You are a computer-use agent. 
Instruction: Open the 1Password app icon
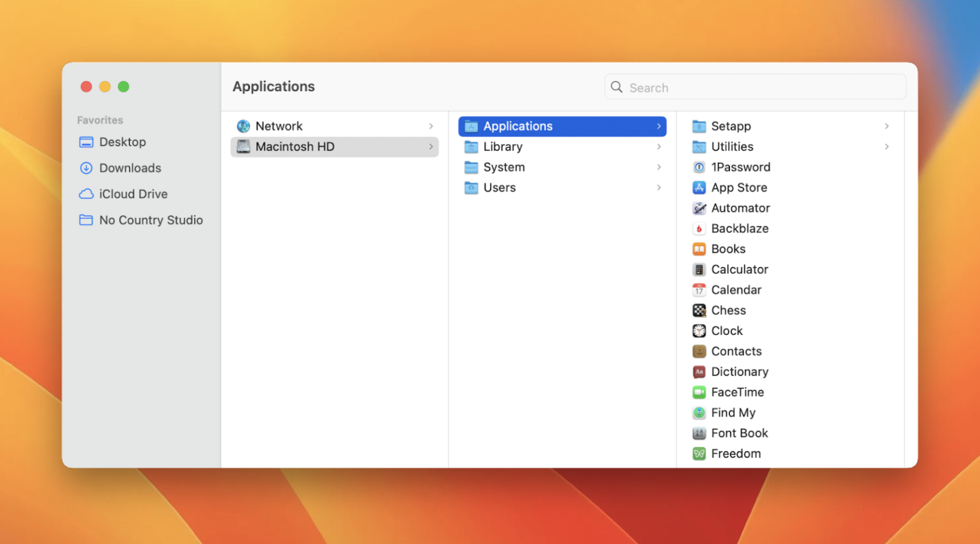(x=699, y=167)
